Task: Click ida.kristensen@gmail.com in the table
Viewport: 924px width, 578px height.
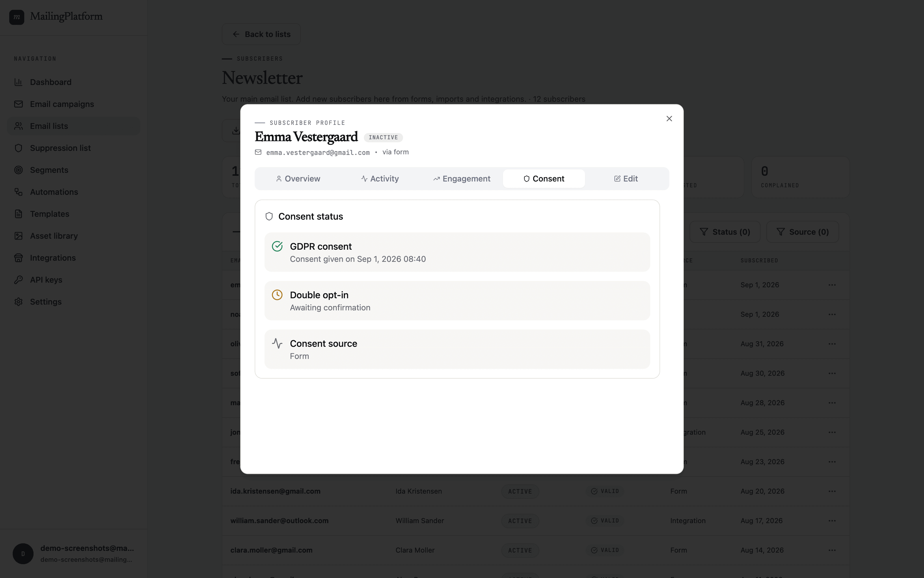Action: 275,491
